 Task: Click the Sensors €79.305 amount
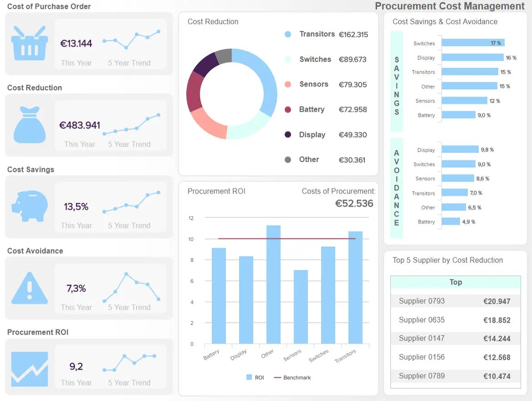click(x=353, y=85)
